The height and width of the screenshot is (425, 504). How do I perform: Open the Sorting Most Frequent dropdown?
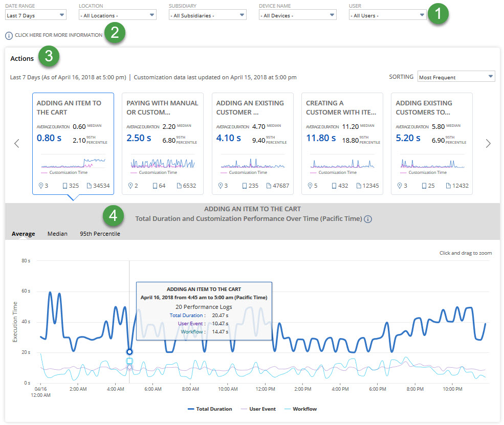(x=456, y=77)
